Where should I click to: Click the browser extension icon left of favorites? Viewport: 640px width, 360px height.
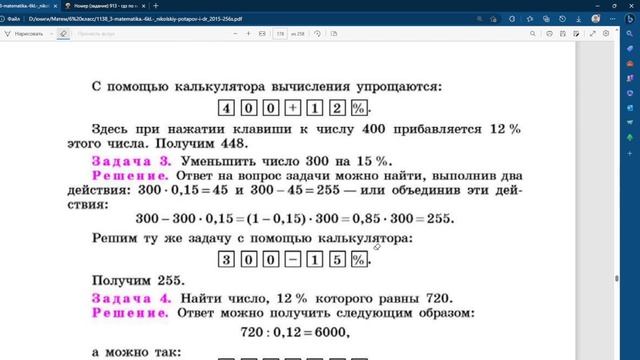512,19
